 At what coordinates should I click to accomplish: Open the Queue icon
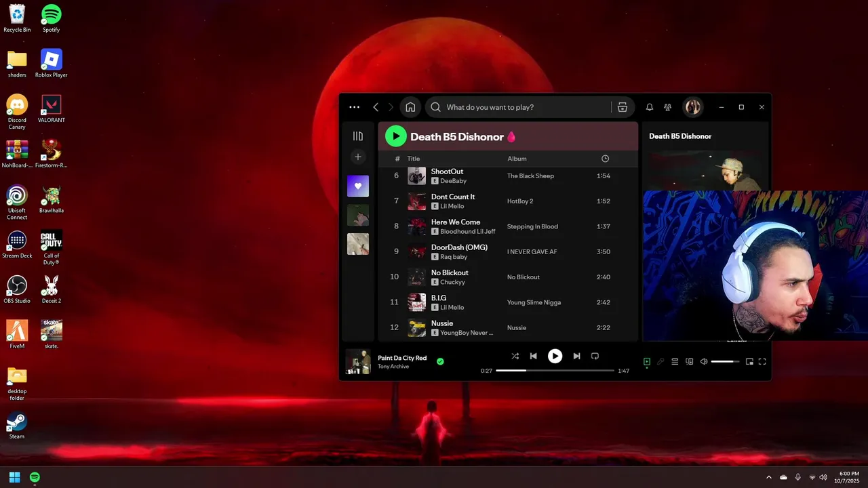[675, 361]
